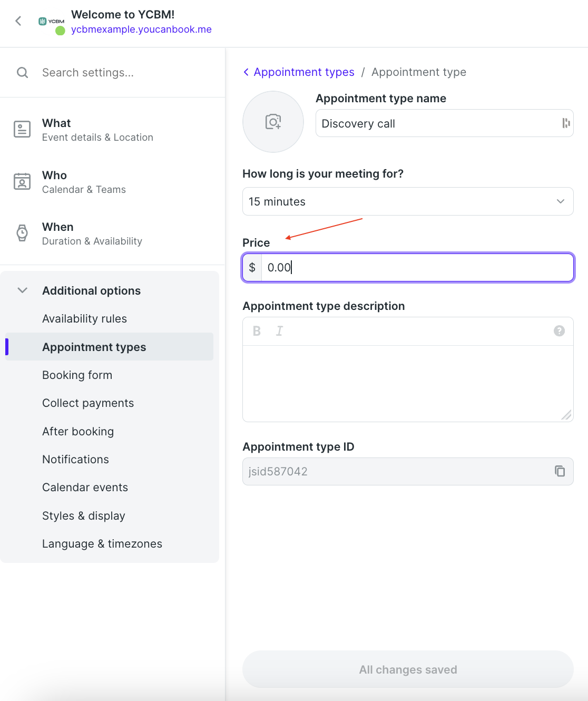The height and width of the screenshot is (701, 588).
Task: Click the YCBM logo
Action: 51,22
